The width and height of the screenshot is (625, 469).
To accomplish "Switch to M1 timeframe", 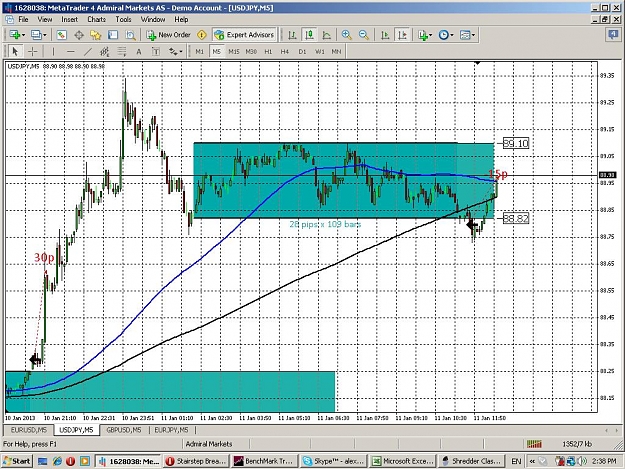I will tap(200, 51).
